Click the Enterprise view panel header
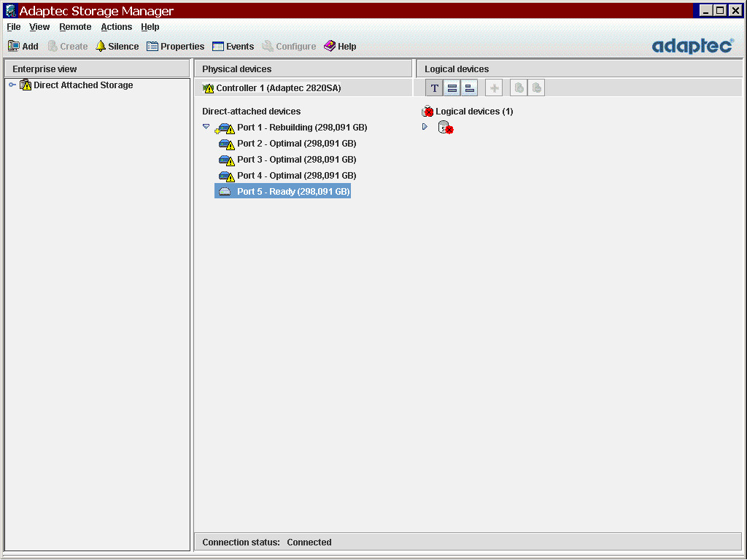 point(97,69)
